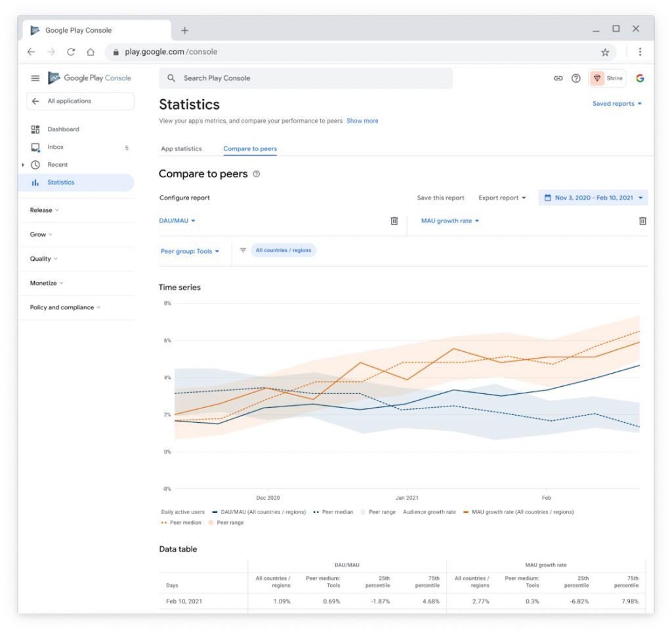Open the MAU growth rate dropdown
The width and height of the screenshot is (672, 633).
pyautogui.click(x=450, y=221)
